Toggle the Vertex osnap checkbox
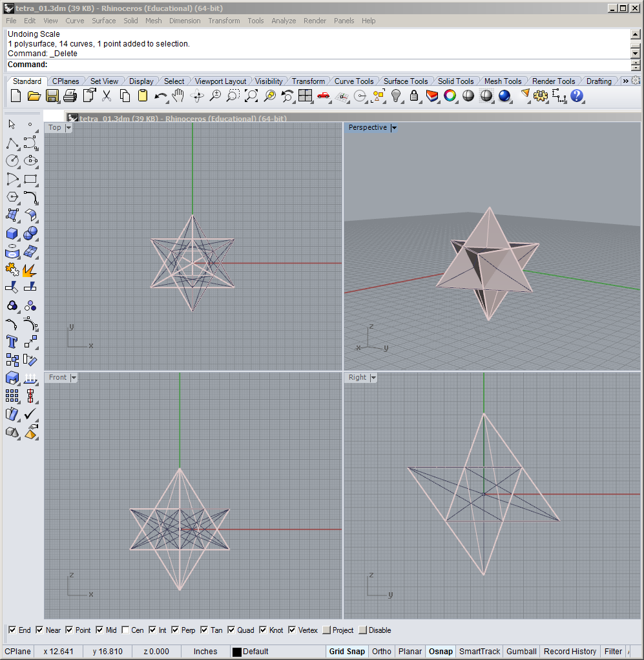644x660 pixels. tap(292, 630)
